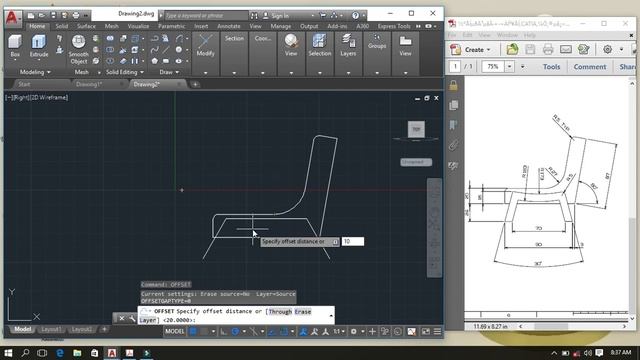Click AutoCAD keyword search field
The image size is (640, 360).
(x=206, y=16)
